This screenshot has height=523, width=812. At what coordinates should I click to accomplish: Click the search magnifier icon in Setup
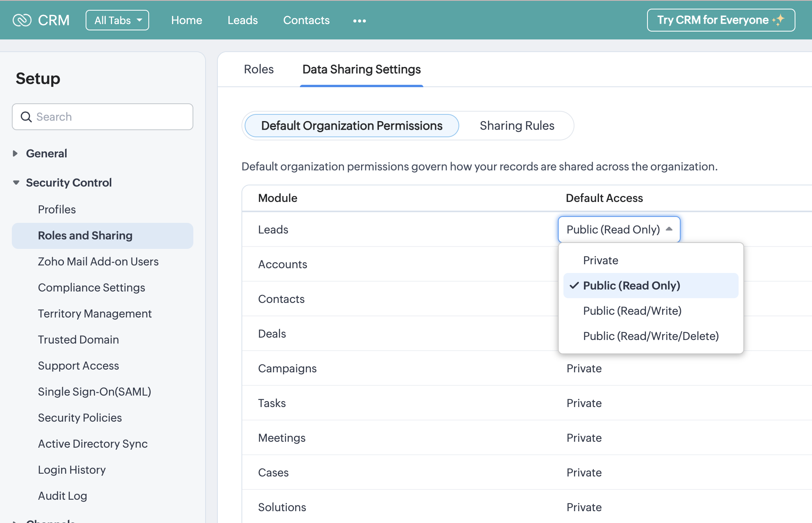26,117
